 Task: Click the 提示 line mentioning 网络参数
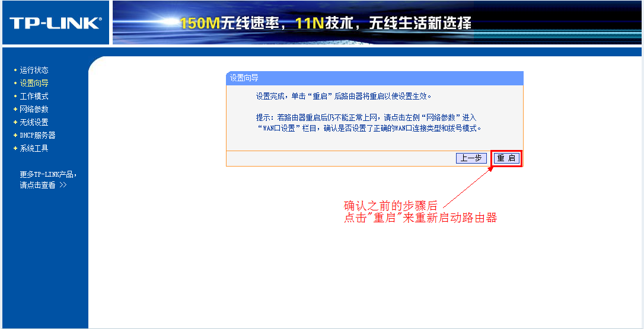click(x=366, y=118)
